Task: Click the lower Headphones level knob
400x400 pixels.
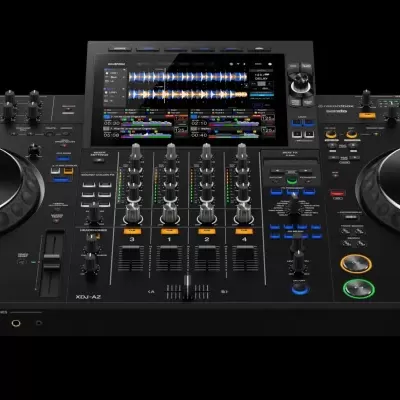Action: pyautogui.click(x=90, y=263)
